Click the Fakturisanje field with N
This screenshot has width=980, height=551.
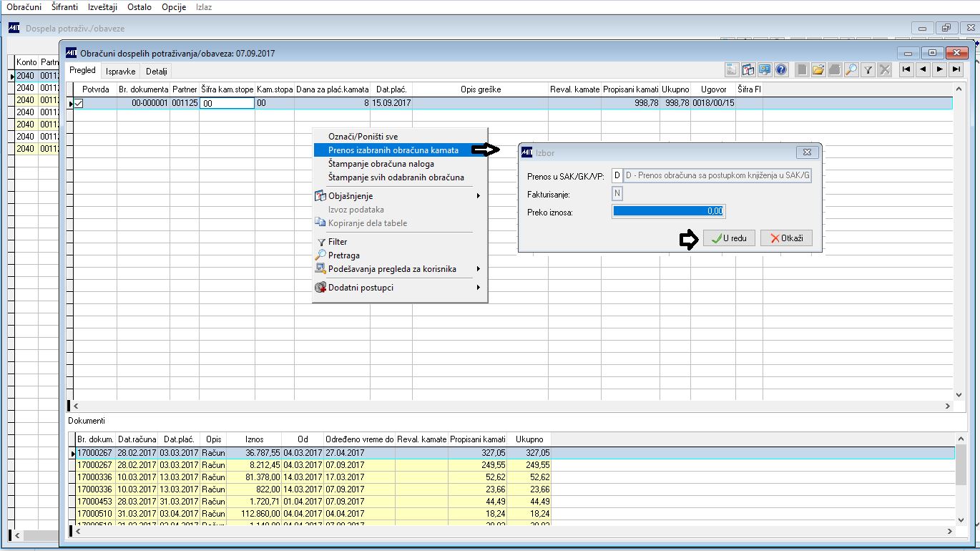point(617,194)
